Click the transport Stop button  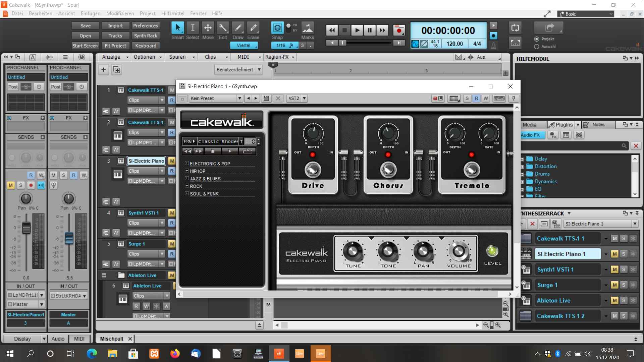[x=344, y=31]
